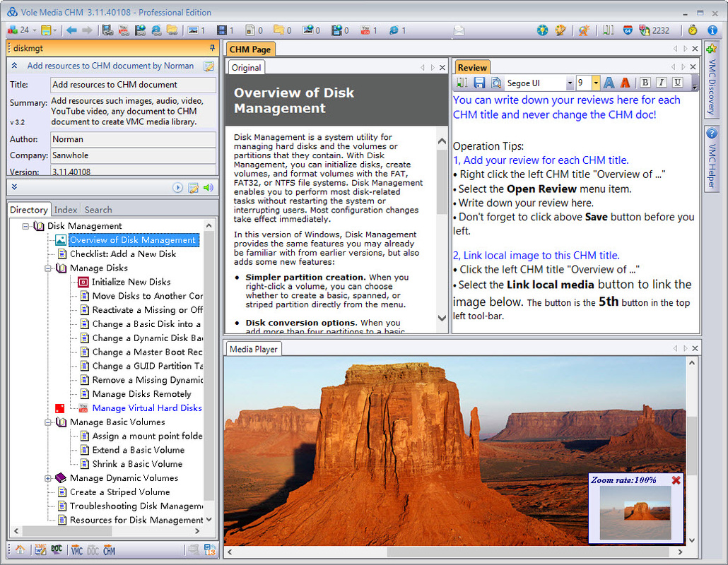Click the Save review floppy disk icon

pyautogui.click(x=479, y=83)
